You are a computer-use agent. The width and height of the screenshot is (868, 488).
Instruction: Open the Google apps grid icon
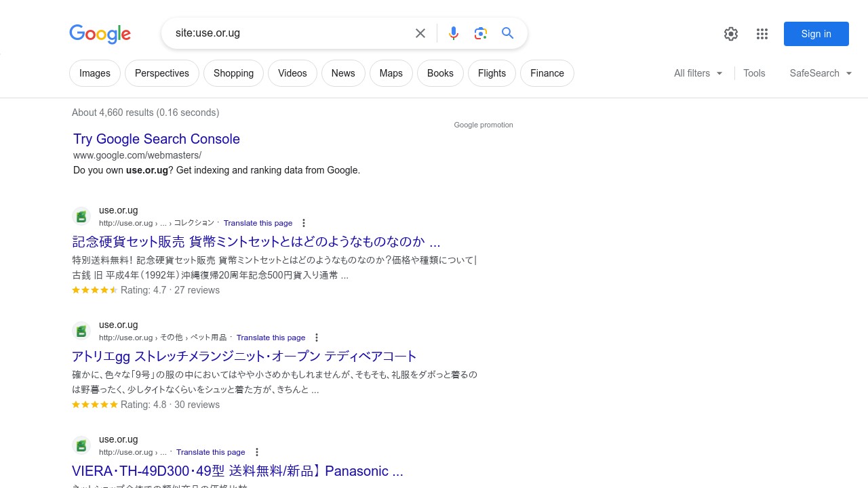pyautogui.click(x=762, y=34)
